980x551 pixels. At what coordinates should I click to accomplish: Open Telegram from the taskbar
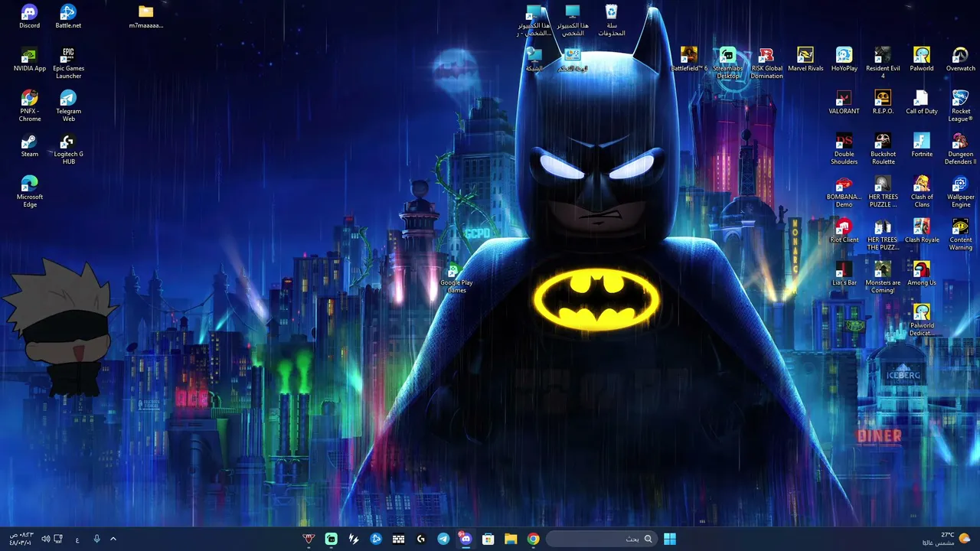pos(443,539)
